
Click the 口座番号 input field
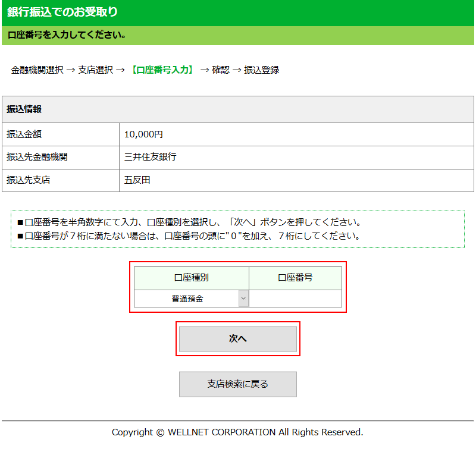295,299
